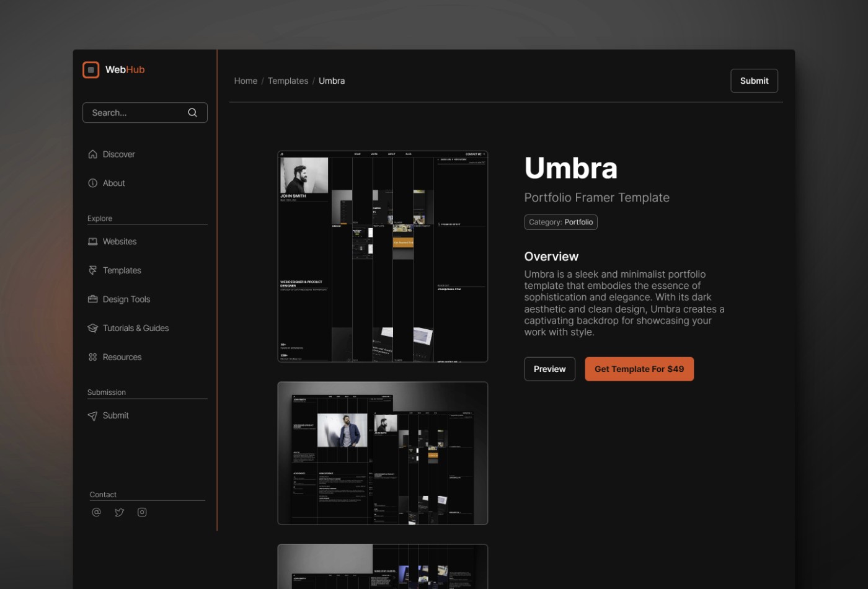Click the Design Tools briefcase icon
Screen dimensions: 868x589
coord(93,299)
